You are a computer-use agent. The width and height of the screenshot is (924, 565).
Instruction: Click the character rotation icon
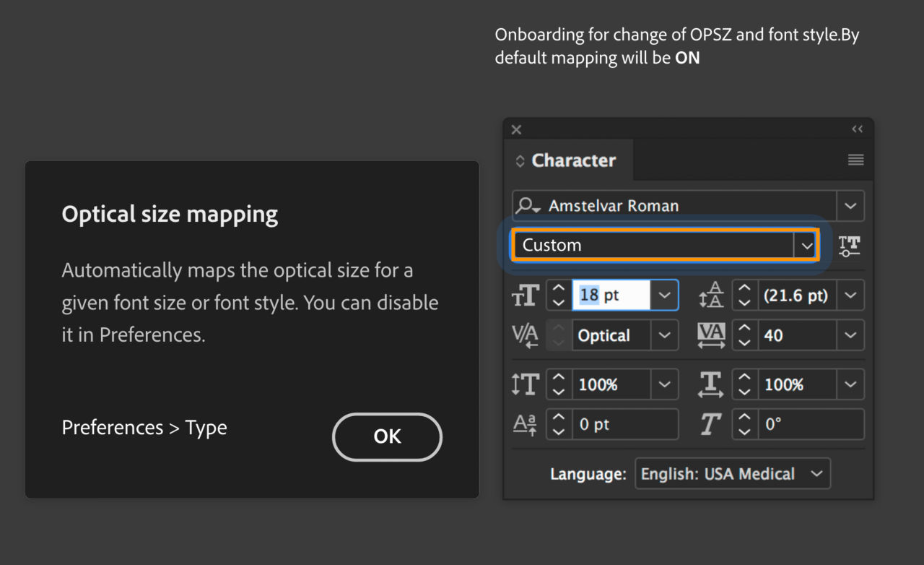[x=711, y=425]
